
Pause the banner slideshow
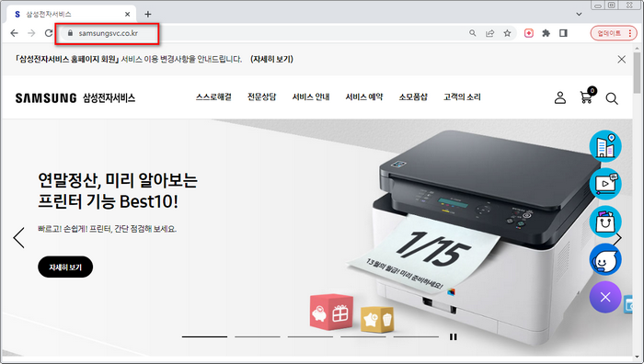[x=453, y=337]
